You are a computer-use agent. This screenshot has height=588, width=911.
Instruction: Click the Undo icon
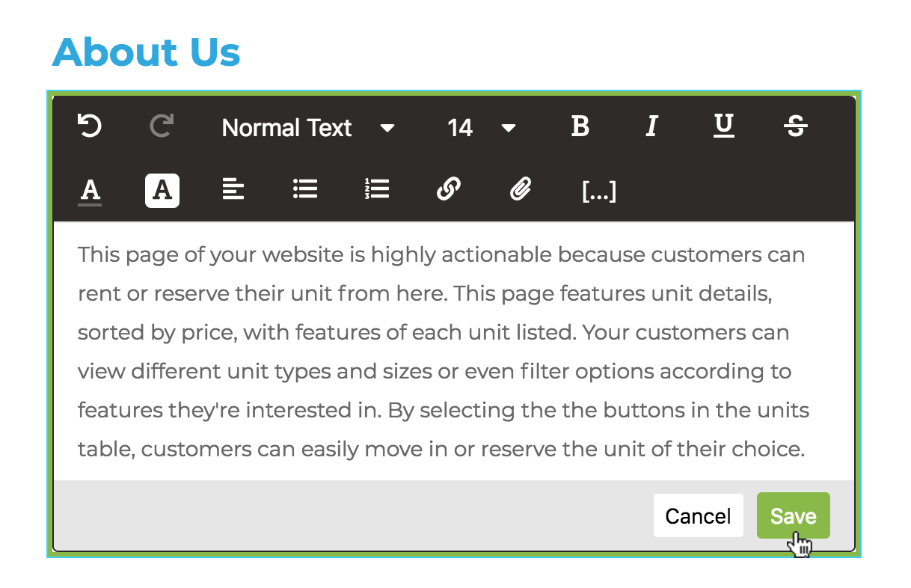click(89, 126)
